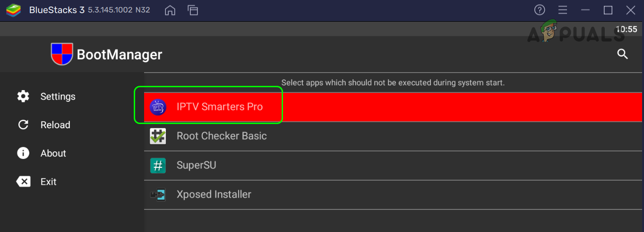Open the BlueStacks hamburger menu

pos(562,10)
